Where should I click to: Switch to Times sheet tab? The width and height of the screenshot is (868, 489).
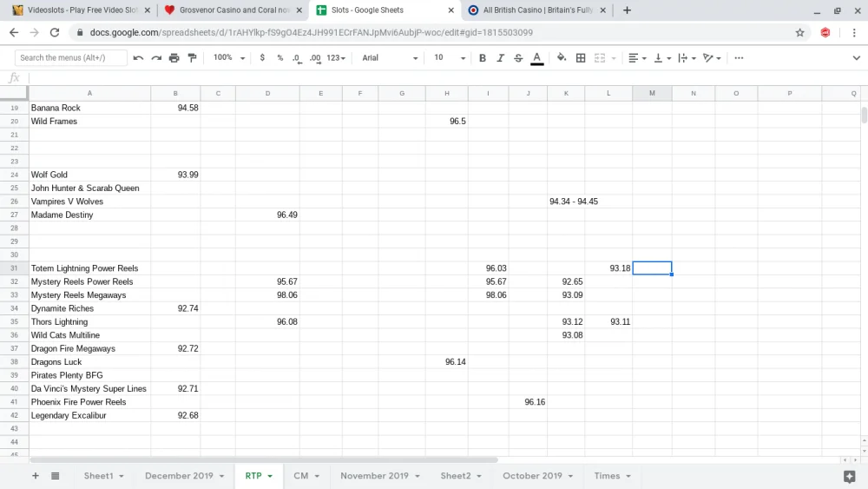[x=607, y=476]
